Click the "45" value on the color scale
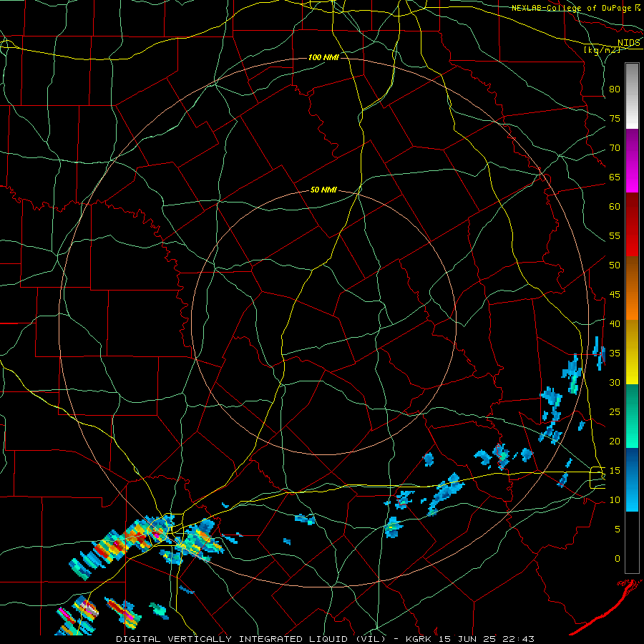Screen dimensions: 644x644 (x=615, y=295)
